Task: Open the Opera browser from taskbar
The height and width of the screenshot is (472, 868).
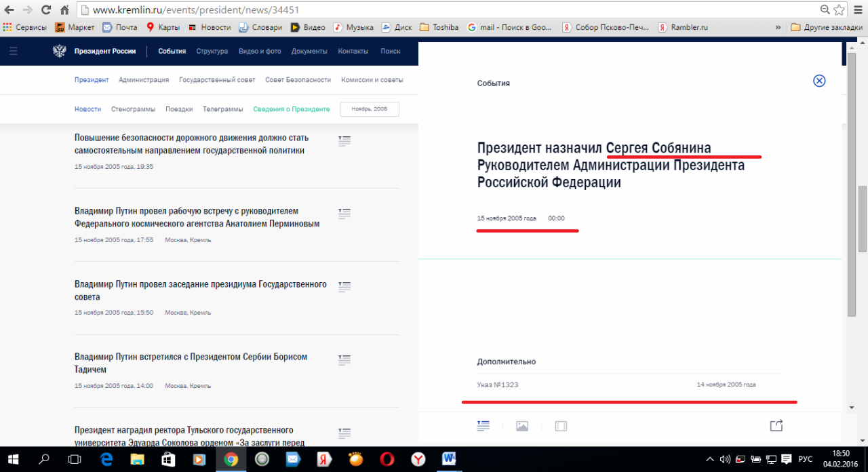Action: coord(388,459)
